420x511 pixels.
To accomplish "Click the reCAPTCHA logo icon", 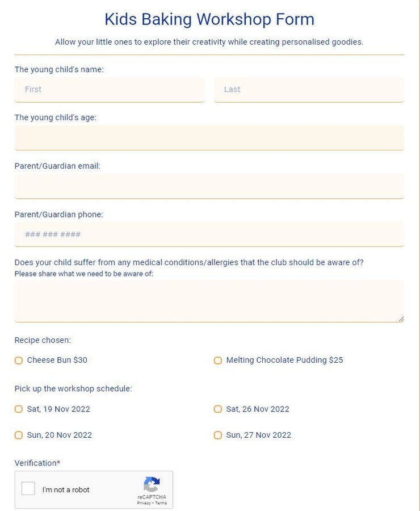I will pos(152,484).
